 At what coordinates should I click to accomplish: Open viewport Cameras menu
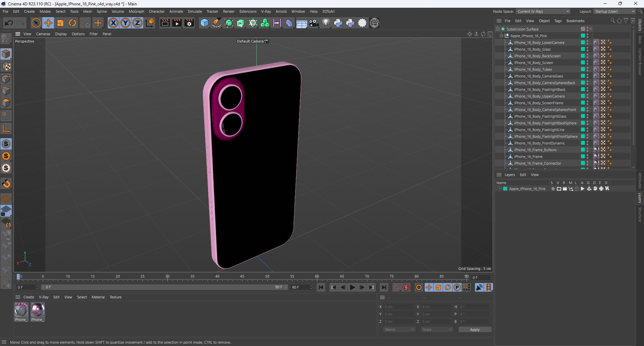(43, 34)
